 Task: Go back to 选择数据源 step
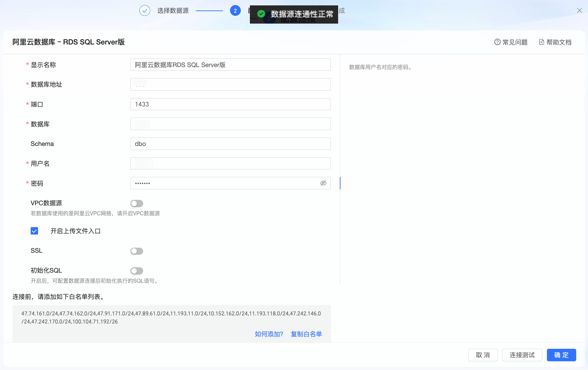[173, 10]
